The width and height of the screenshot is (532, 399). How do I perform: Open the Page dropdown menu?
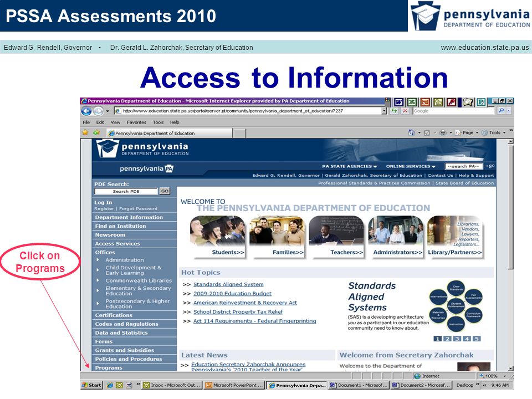tap(467, 132)
